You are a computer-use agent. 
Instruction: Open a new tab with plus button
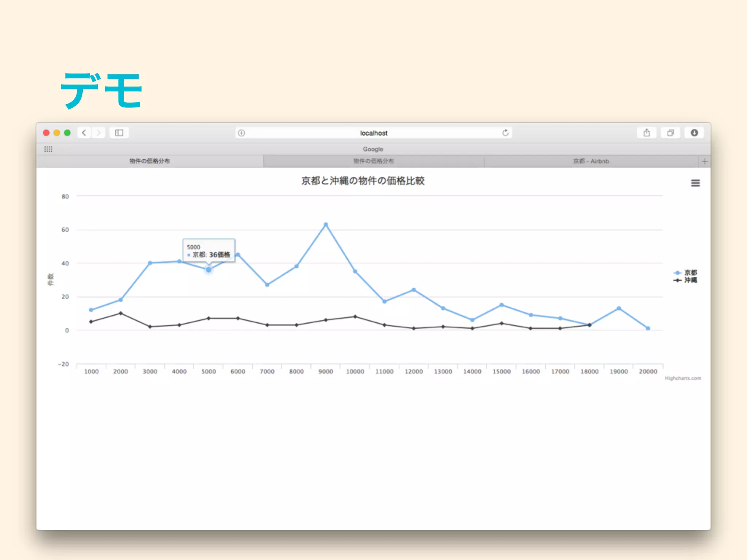point(704,161)
